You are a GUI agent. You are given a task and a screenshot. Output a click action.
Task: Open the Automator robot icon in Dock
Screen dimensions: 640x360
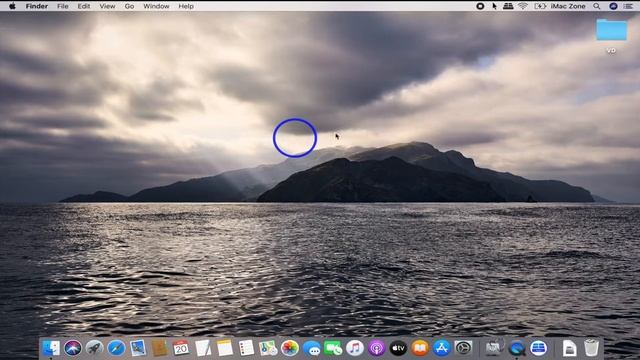[x=494, y=348]
